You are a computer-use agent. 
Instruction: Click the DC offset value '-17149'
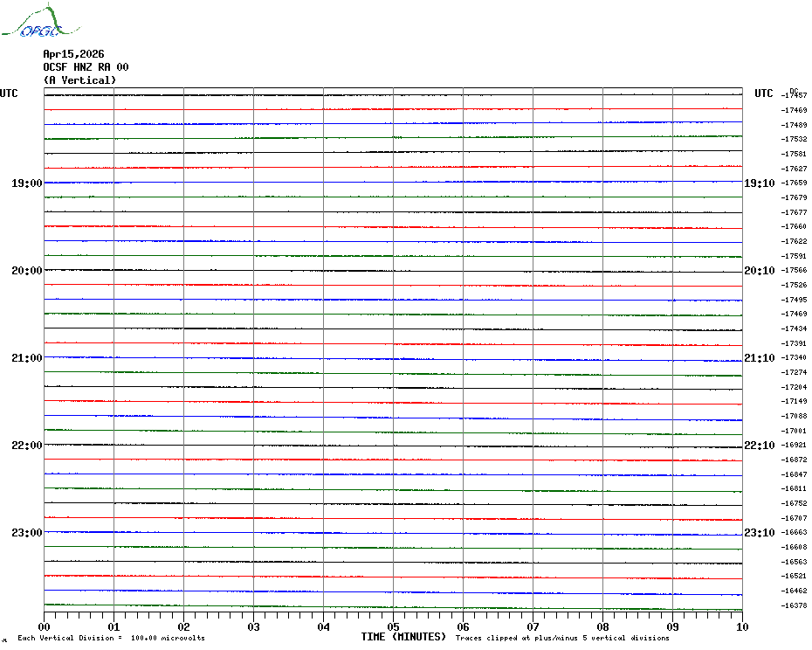795,401
